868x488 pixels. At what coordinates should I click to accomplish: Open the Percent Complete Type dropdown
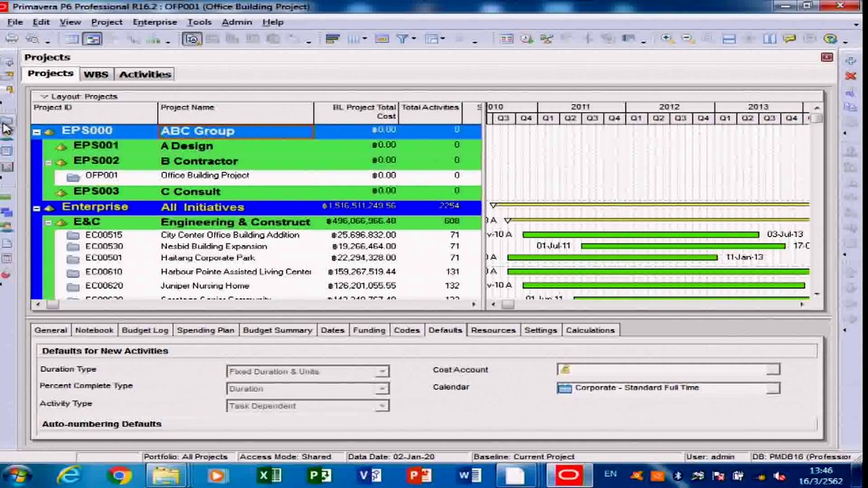[382, 388]
